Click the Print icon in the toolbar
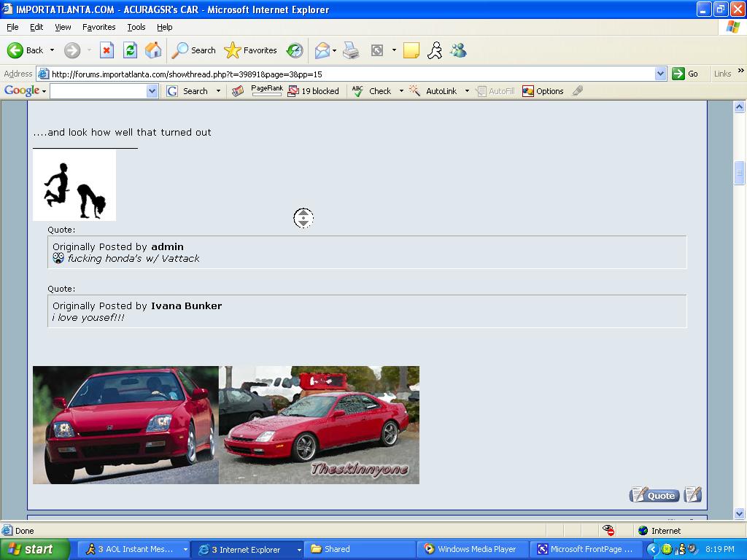Viewport: 747px width, 560px height. [351, 50]
